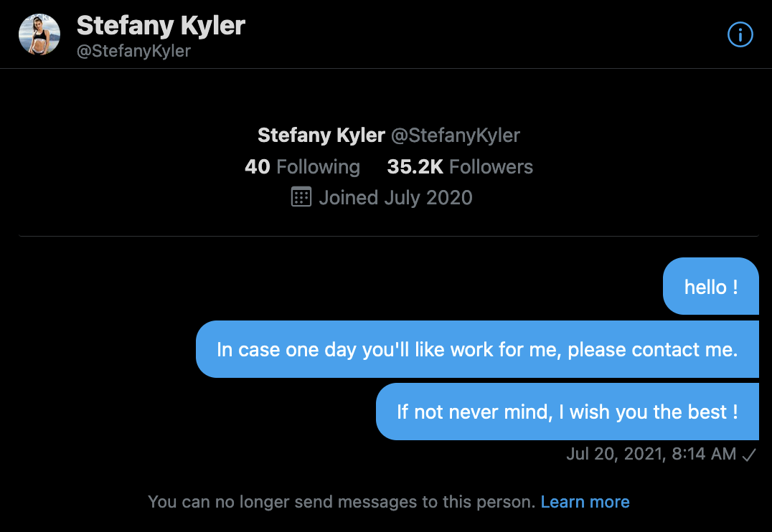772x532 pixels.
Task: Click the sent checkmark next to the timestamp
Action: click(749, 454)
